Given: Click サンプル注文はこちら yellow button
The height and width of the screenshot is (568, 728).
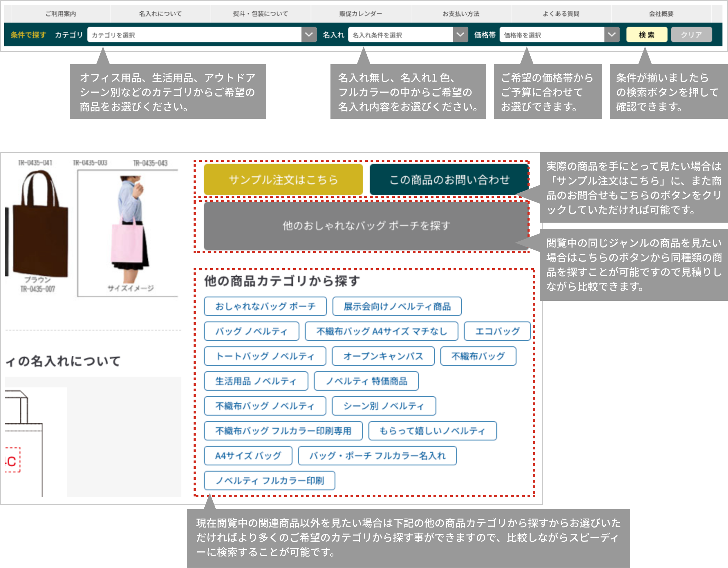Looking at the screenshot, I should (x=283, y=180).
